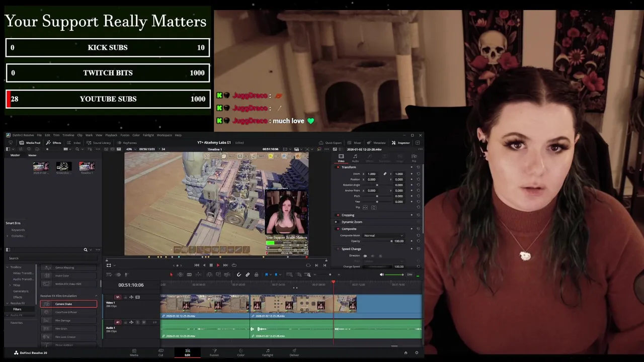Open the flag color dropdown arrow
Image resolution: width=644 pixels, height=362 pixels.
tap(270, 275)
